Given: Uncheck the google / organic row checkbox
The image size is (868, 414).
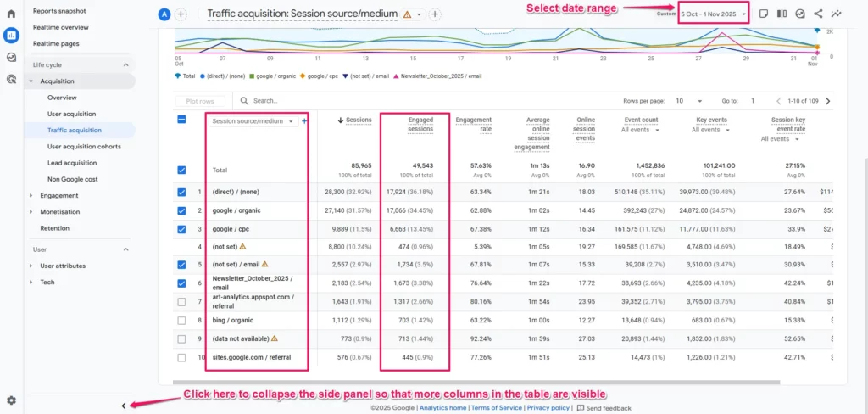Looking at the screenshot, I should [181, 209].
